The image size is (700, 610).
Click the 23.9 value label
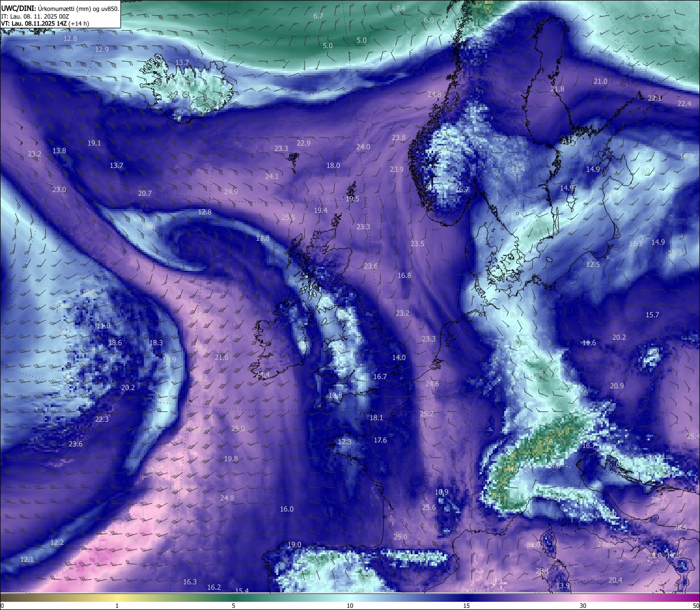pos(396,170)
